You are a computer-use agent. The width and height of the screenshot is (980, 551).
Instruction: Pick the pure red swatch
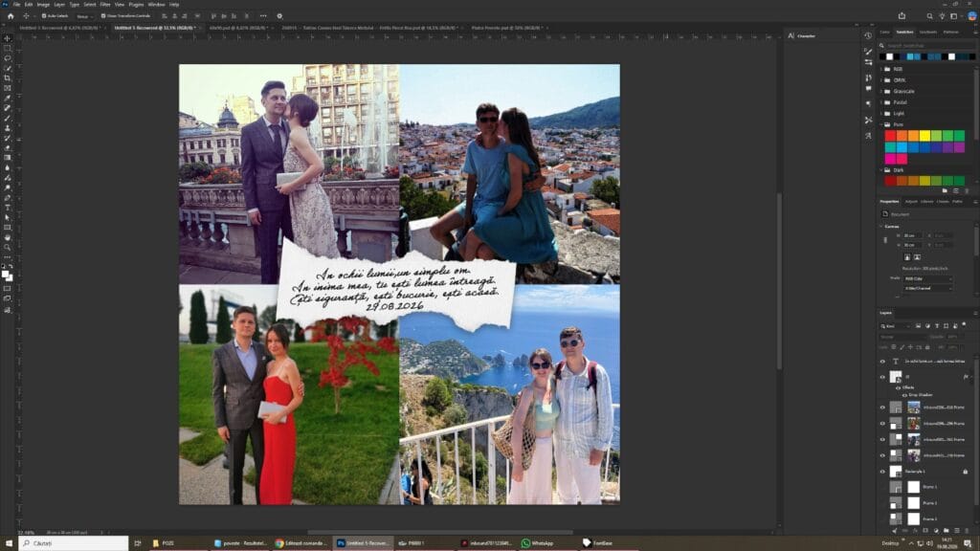point(891,136)
